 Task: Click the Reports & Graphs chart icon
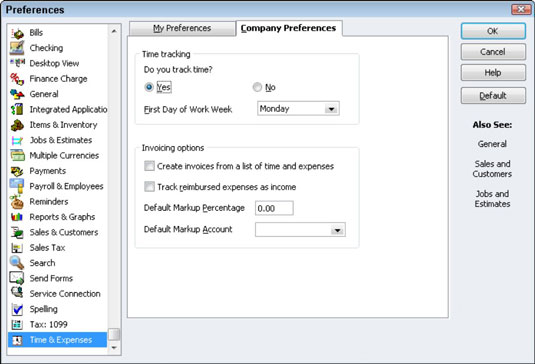pyautogui.click(x=17, y=217)
